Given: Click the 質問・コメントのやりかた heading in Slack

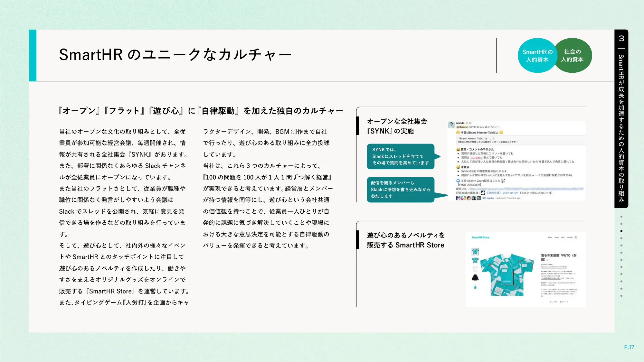Looking at the screenshot, I should [477, 149].
